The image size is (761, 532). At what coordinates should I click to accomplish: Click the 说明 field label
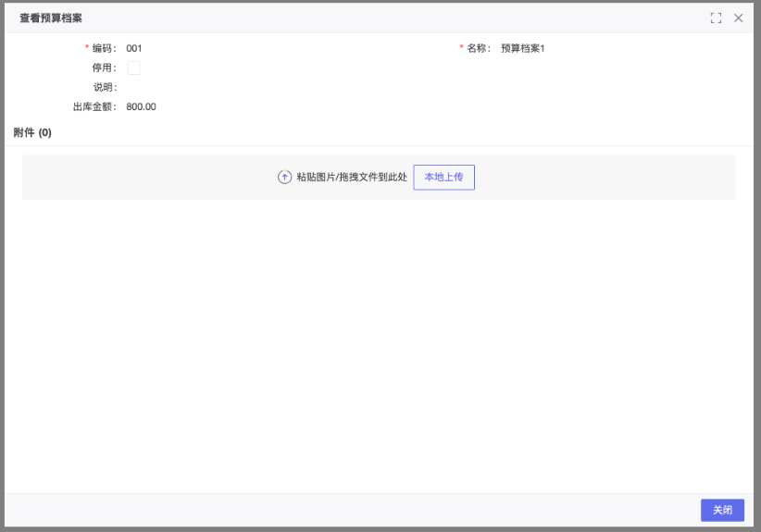[x=103, y=87]
